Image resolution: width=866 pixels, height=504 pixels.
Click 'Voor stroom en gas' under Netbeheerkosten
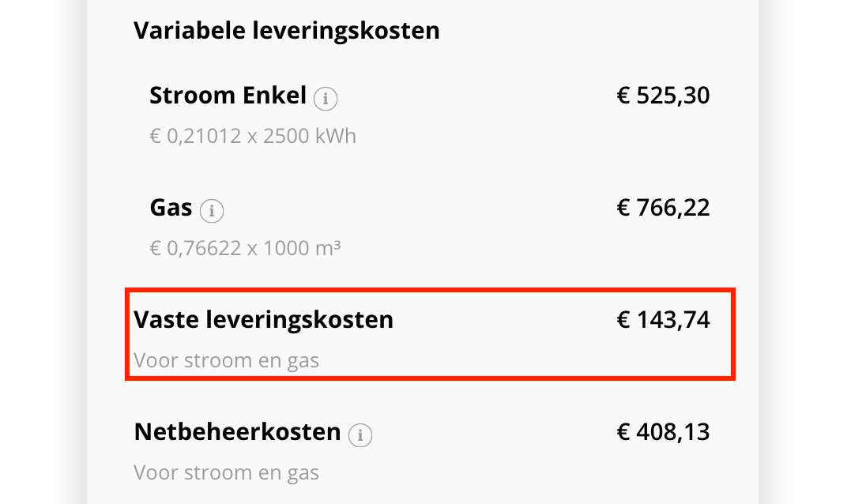(226, 473)
